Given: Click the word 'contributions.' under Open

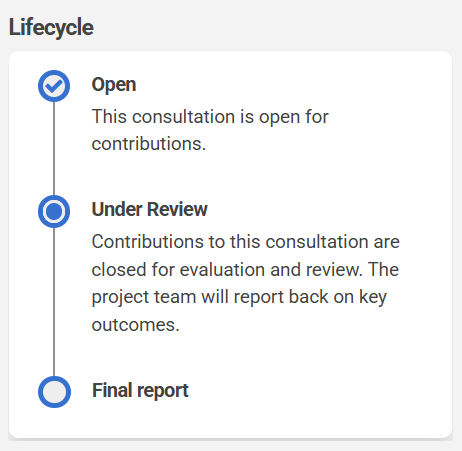Looking at the screenshot, I should click(149, 144).
